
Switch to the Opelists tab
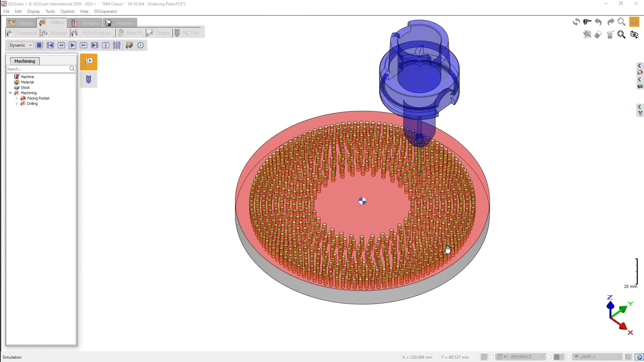(x=85, y=23)
